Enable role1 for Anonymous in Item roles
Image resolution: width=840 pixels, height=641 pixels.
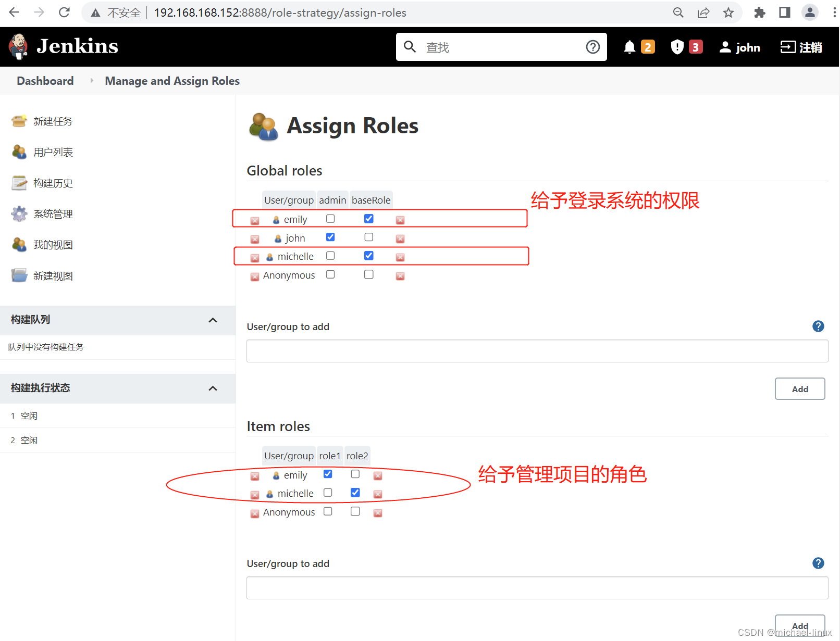(x=328, y=511)
